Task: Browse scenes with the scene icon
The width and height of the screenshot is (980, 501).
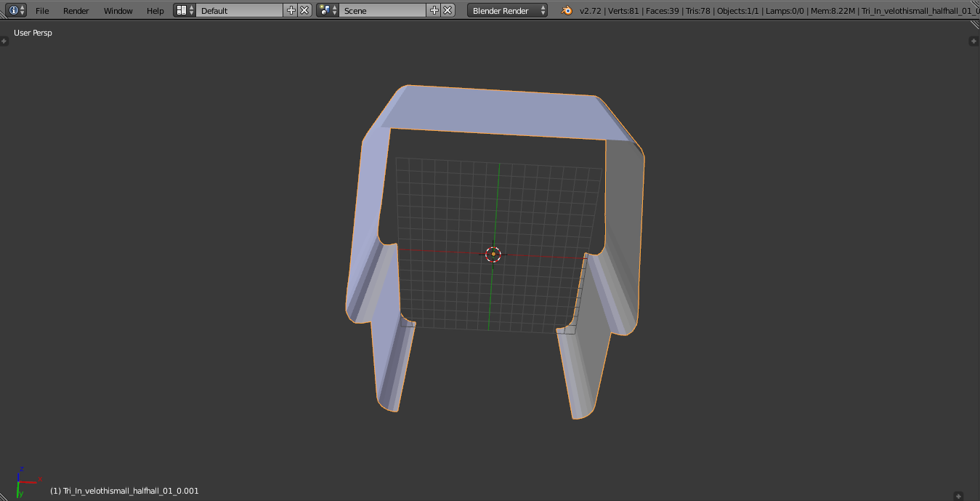Action: click(x=328, y=10)
